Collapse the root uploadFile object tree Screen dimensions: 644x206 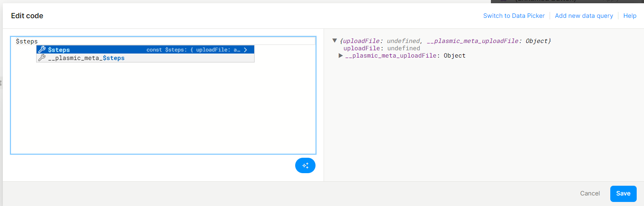tap(335, 41)
